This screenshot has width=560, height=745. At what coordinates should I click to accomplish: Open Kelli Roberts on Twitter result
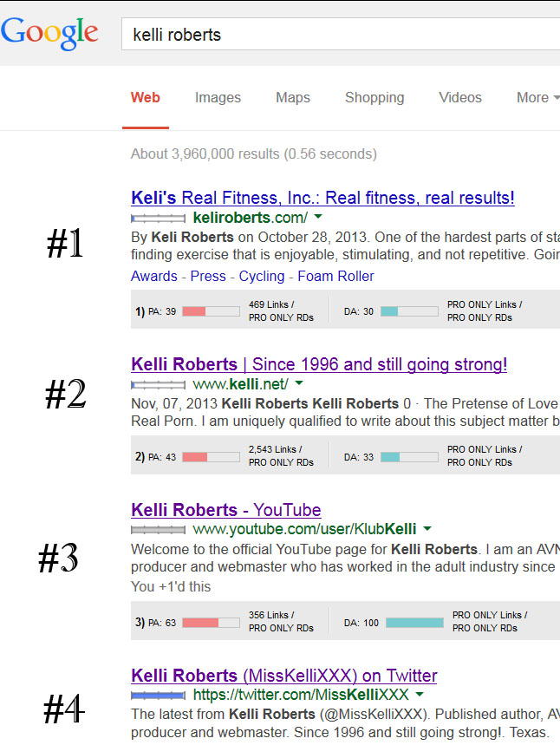point(284,676)
